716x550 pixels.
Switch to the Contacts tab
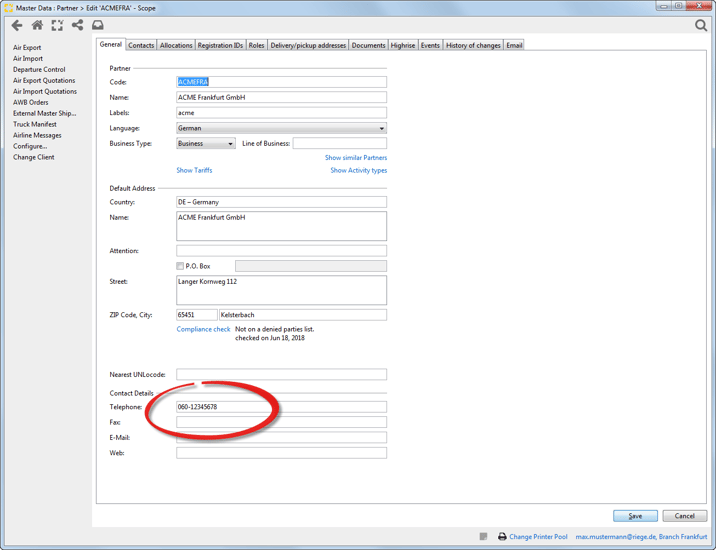[141, 45]
